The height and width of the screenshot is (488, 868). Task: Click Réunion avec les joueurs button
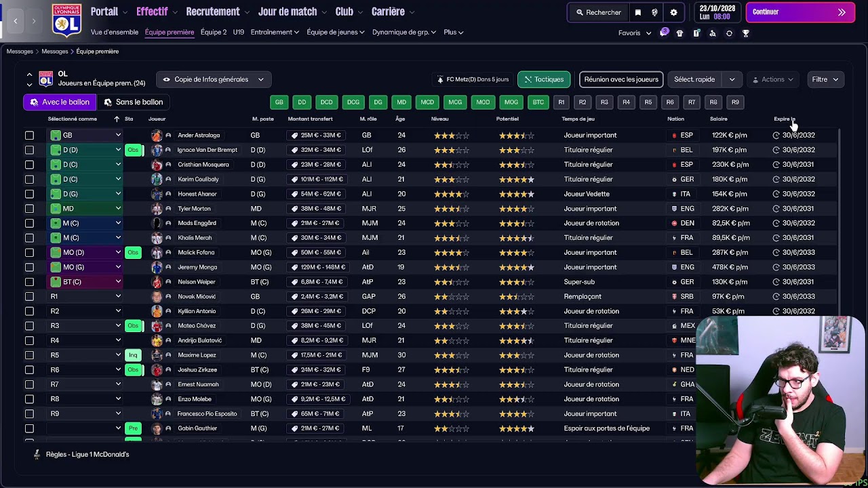(x=621, y=79)
